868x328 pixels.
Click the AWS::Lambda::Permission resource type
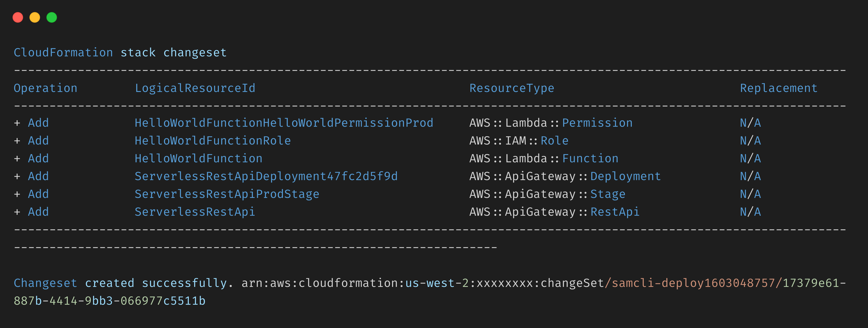551,123
